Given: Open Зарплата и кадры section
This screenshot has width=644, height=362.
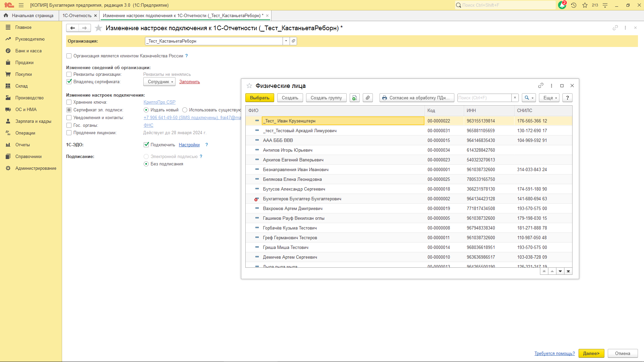Looking at the screenshot, I should click(33, 121).
